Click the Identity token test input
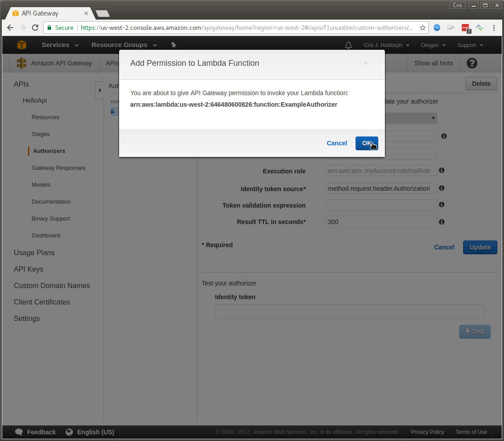Viewport: 504px width, 441px height. pos(349,311)
